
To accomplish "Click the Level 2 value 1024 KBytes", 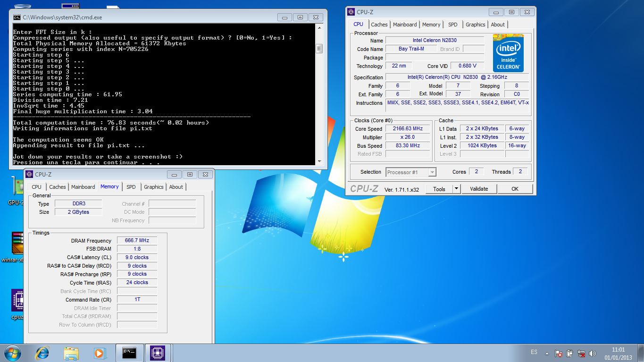I will (482, 146).
